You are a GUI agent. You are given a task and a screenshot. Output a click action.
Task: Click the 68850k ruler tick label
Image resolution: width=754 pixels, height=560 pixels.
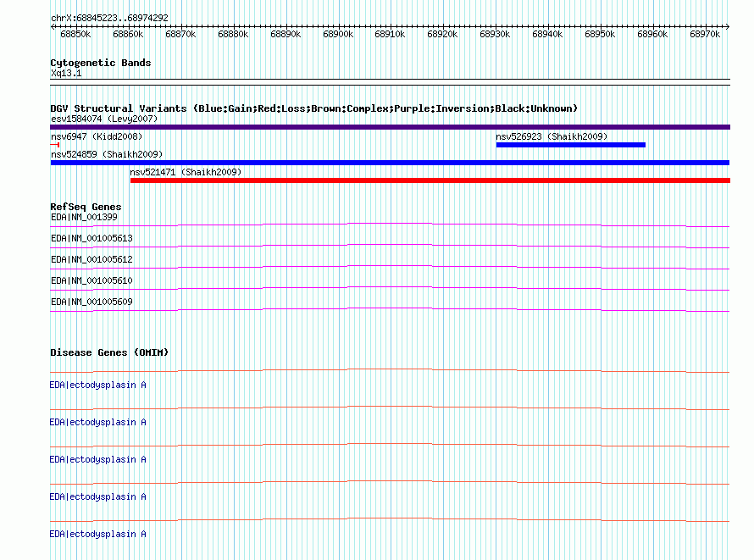[x=75, y=34]
